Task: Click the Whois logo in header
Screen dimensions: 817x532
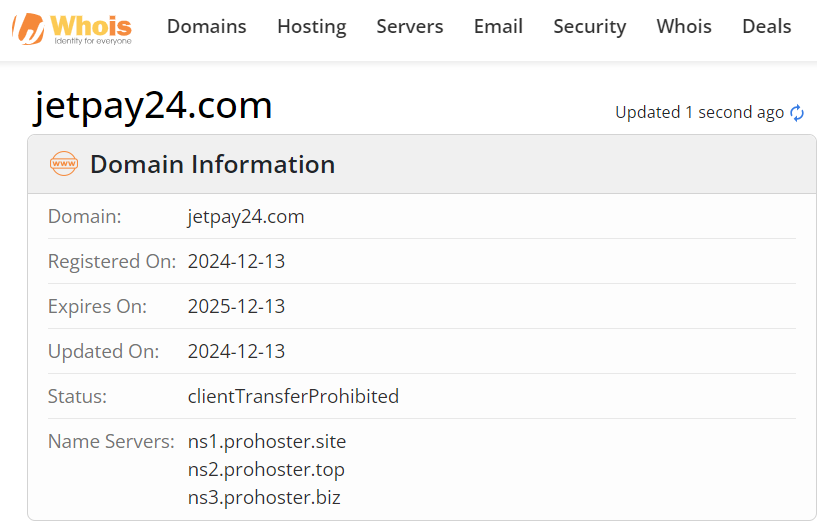Action: pyautogui.click(x=72, y=29)
